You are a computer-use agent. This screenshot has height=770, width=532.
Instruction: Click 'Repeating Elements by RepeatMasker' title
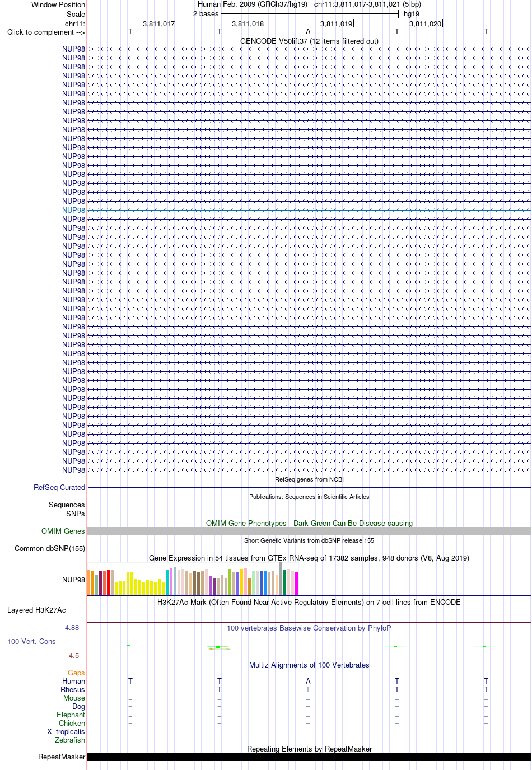pyautogui.click(x=309, y=749)
